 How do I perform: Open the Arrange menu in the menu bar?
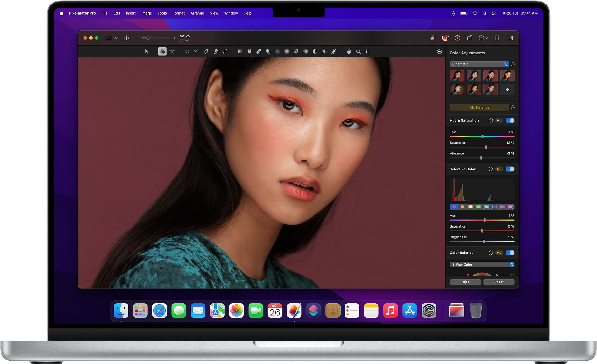click(x=197, y=13)
